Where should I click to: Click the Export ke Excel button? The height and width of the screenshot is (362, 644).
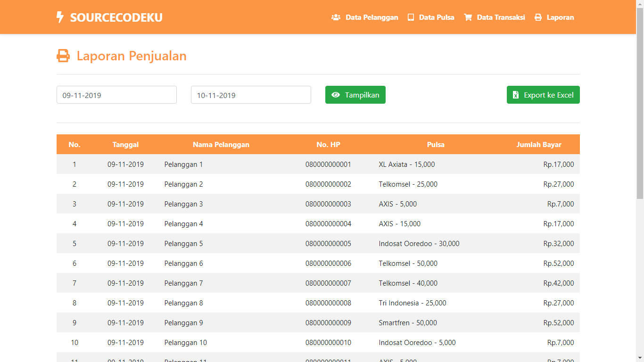[543, 95]
